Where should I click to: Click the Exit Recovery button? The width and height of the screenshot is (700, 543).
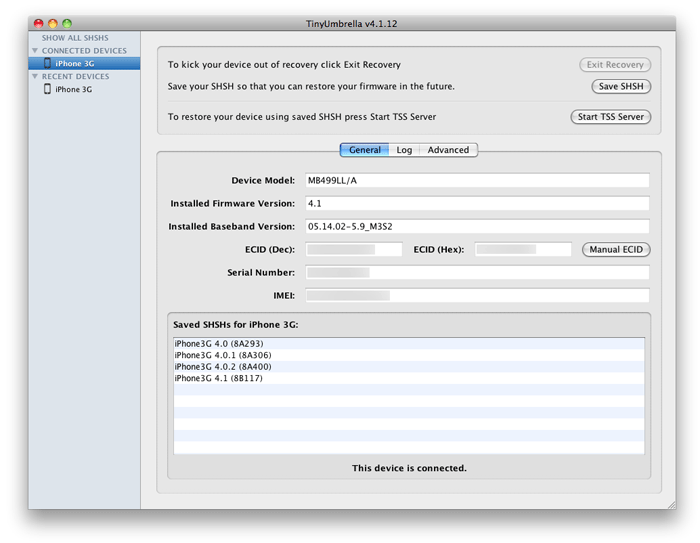pos(615,65)
